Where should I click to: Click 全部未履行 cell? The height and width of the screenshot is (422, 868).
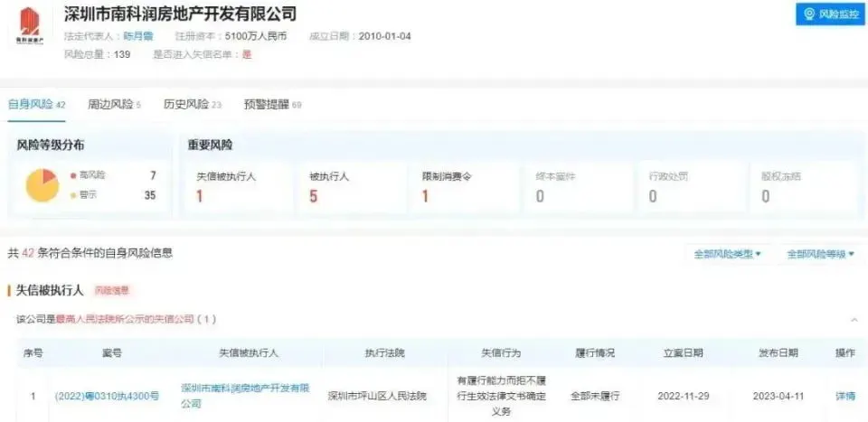tap(595, 396)
